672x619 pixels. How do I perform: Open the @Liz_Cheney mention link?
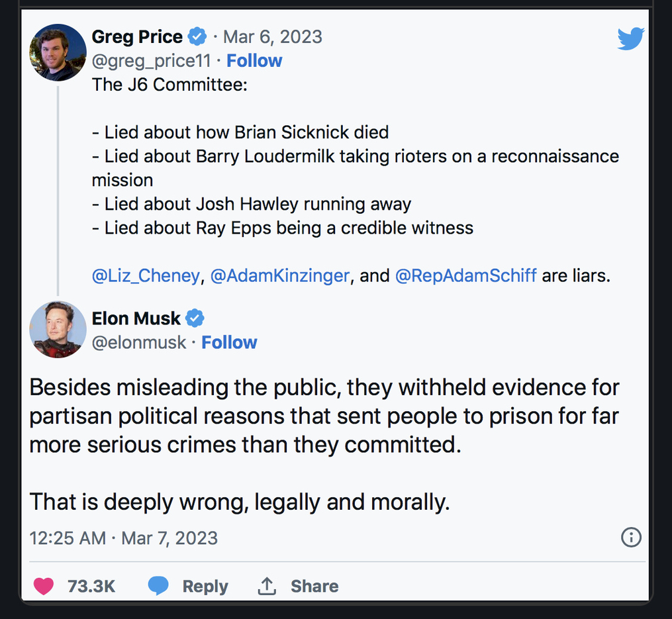point(146,275)
